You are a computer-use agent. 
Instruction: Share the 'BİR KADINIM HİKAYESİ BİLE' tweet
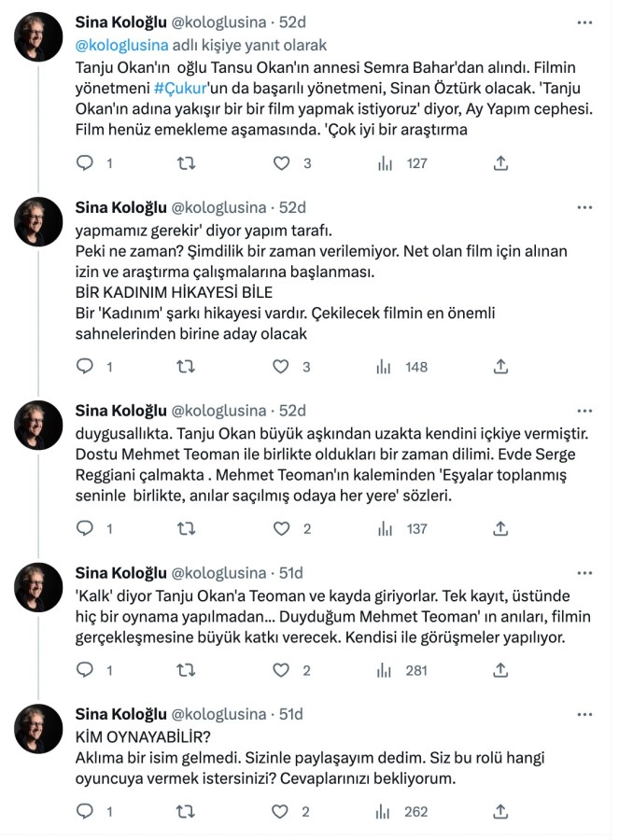(500, 367)
